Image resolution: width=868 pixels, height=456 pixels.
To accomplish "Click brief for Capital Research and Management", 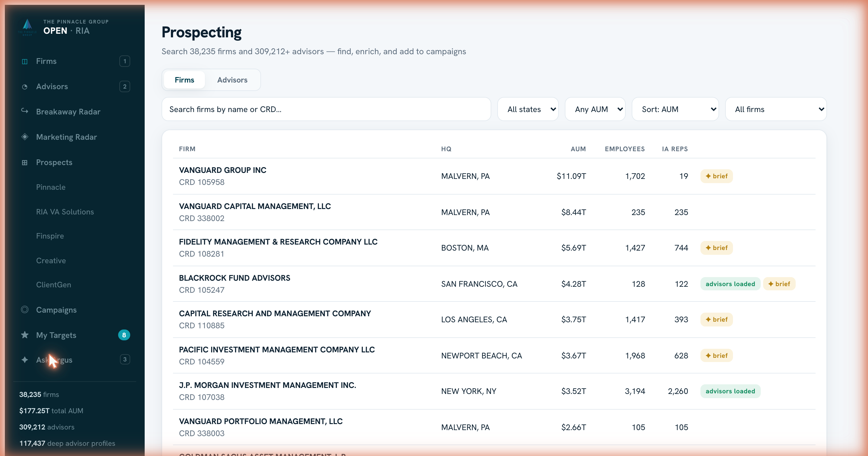I will (x=716, y=320).
